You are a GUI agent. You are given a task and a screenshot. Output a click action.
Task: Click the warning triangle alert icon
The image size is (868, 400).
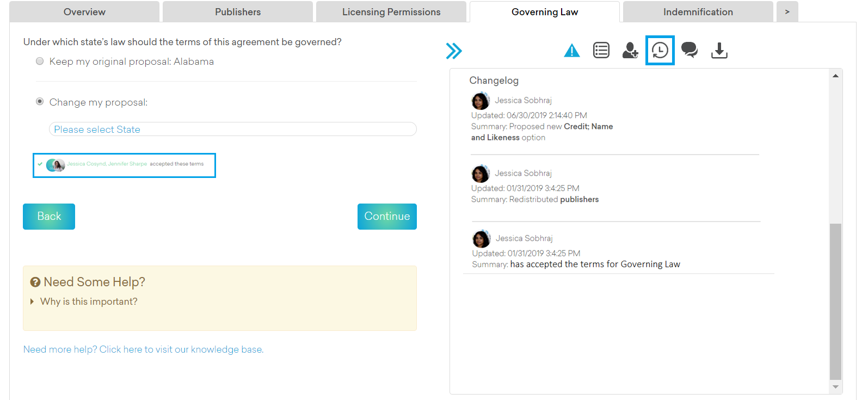click(x=571, y=51)
